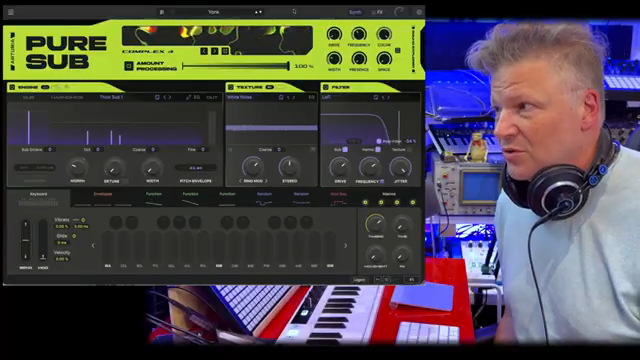Step through Engine presets with arrows
The image size is (640, 360).
pyautogui.click(x=167, y=97)
